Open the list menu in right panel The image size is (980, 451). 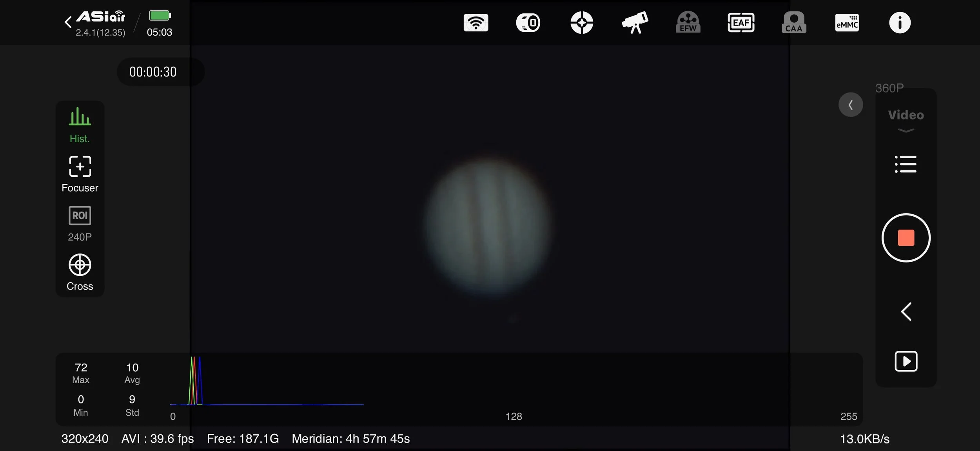click(x=906, y=164)
